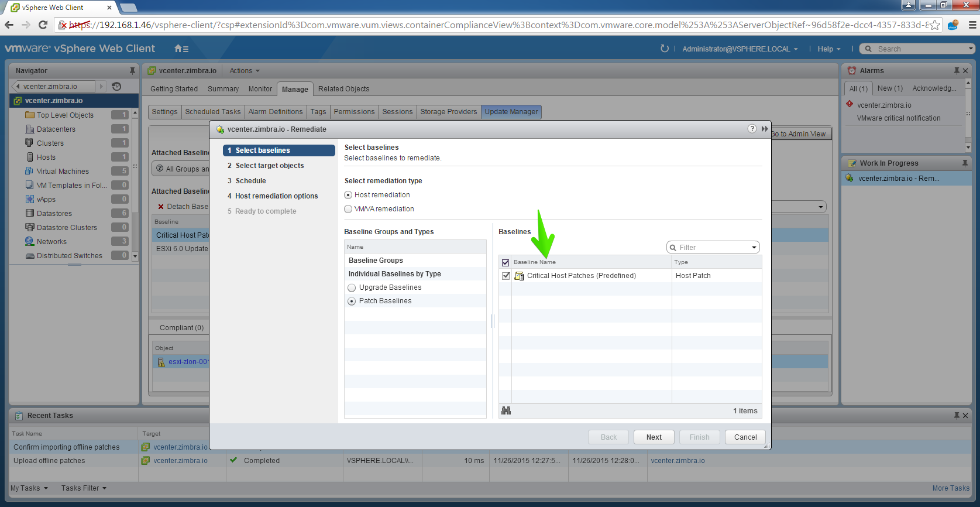
Task: Open the Permissions sub-tab
Action: click(x=354, y=112)
